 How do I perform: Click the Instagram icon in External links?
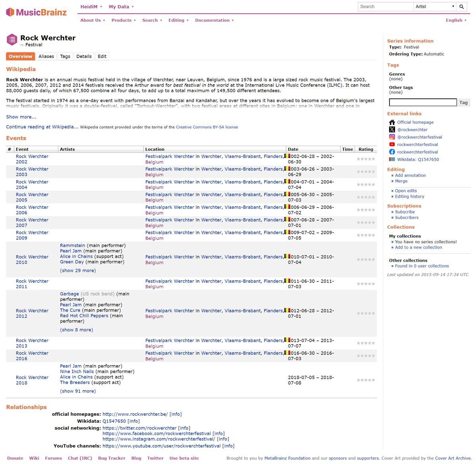click(392, 137)
